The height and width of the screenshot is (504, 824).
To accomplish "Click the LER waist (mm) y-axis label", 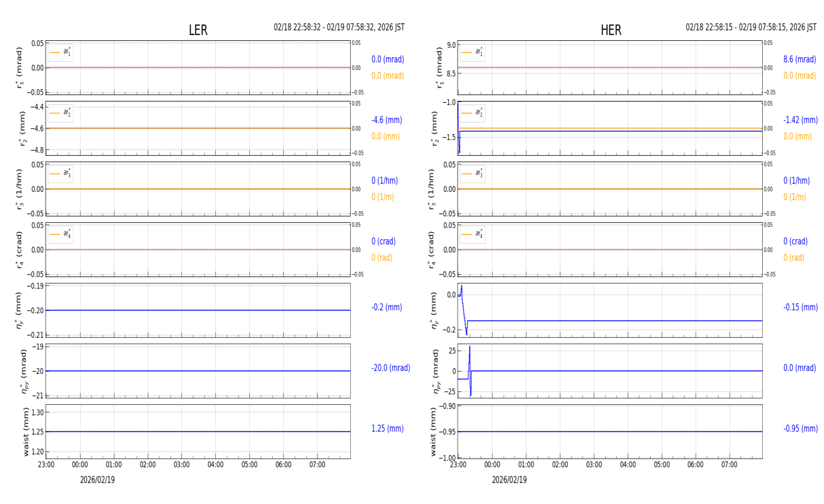I will (x=25, y=432).
